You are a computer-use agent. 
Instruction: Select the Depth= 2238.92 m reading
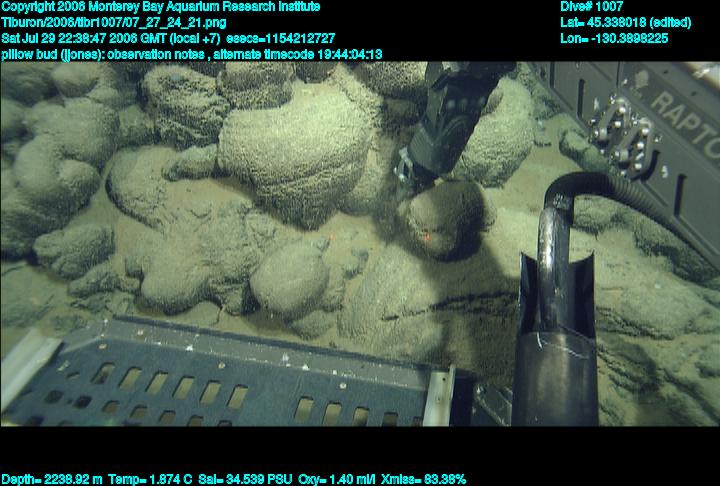pos(50,479)
